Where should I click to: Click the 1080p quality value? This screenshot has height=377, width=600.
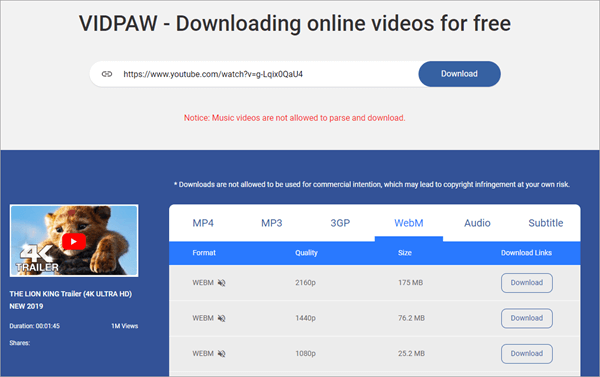point(305,354)
